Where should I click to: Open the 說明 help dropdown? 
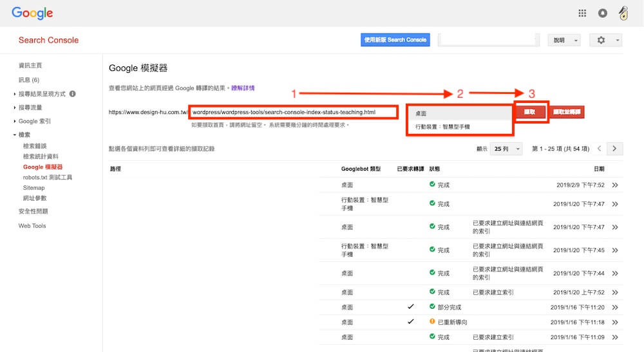563,40
